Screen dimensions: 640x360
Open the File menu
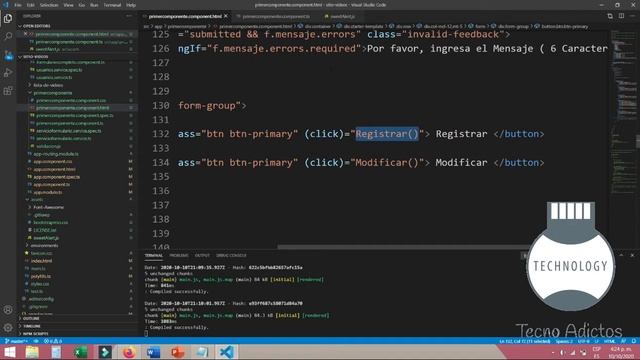click(18, 5)
